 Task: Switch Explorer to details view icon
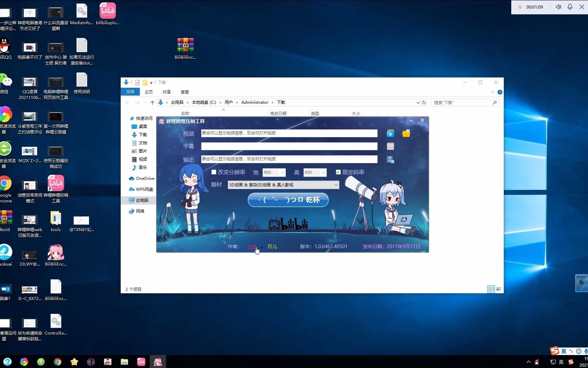tap(491, 289)
